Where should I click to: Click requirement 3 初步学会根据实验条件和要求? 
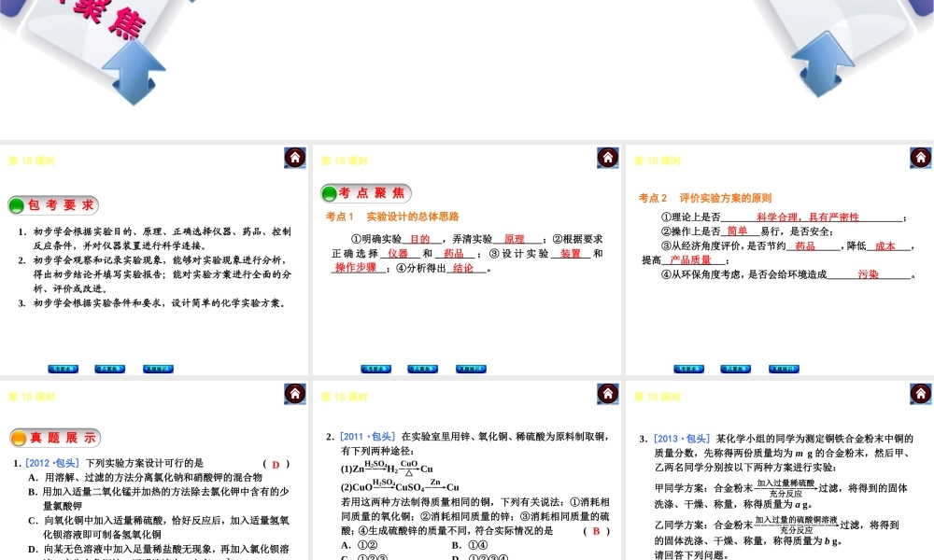coord(152,303)
